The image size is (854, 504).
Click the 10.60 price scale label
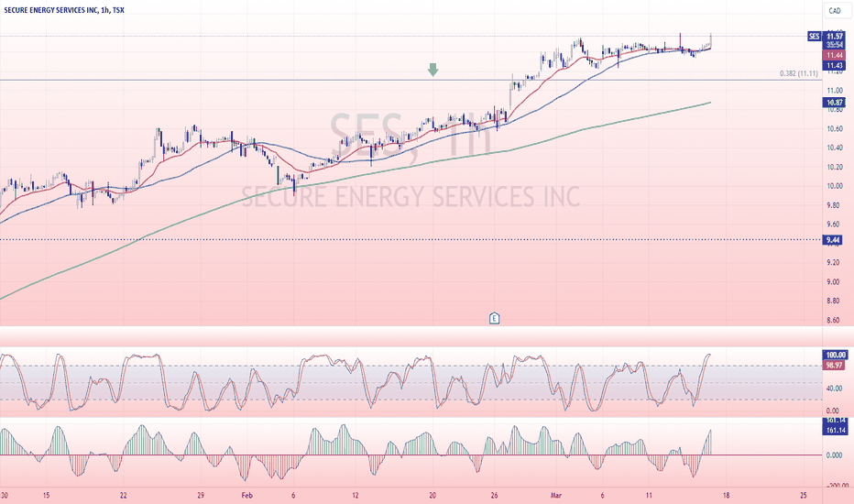click(835, 129)
